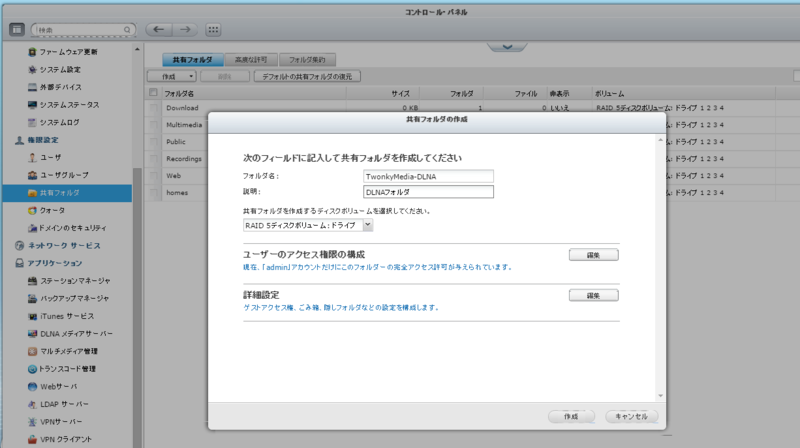
Task: Open ドメインのセキュリティ icon
Action: coord(33,228)
